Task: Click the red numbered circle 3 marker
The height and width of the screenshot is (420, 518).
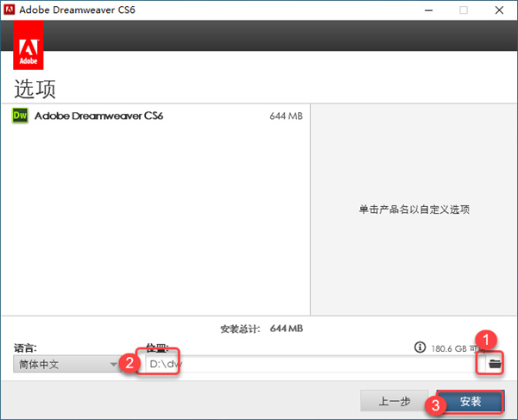Action: [435, 405]
